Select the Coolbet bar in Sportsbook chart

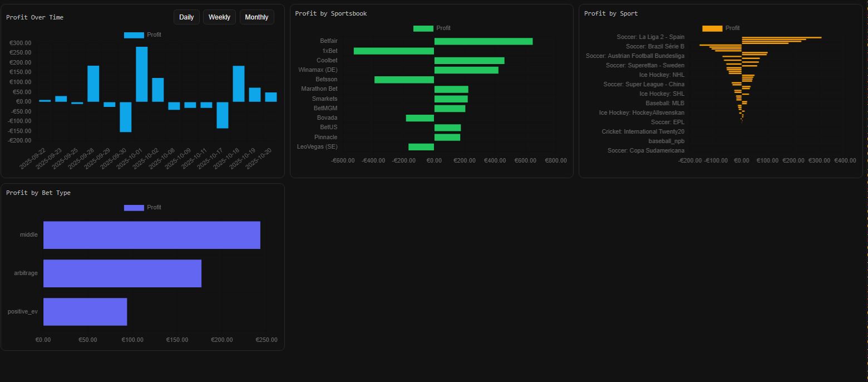[x=469, y=61]
